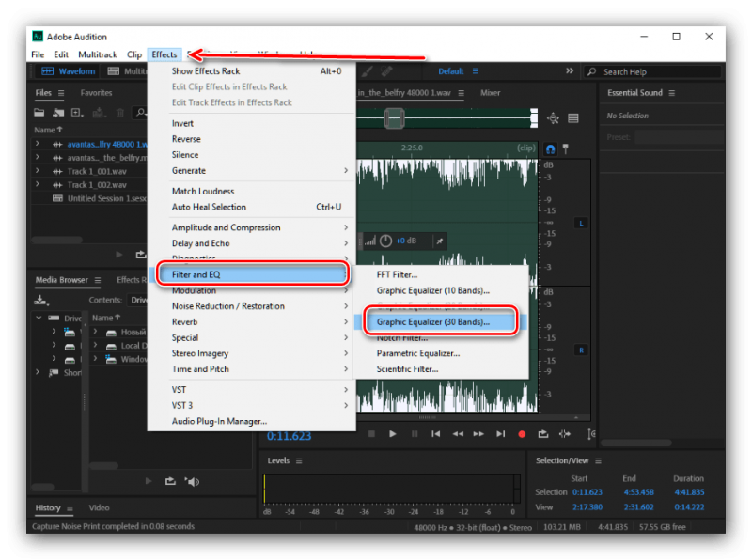The height and width of the screenshot is (560, 752).
Task: Choose Scientific Filter from the submenu
Action: point(440,369)
